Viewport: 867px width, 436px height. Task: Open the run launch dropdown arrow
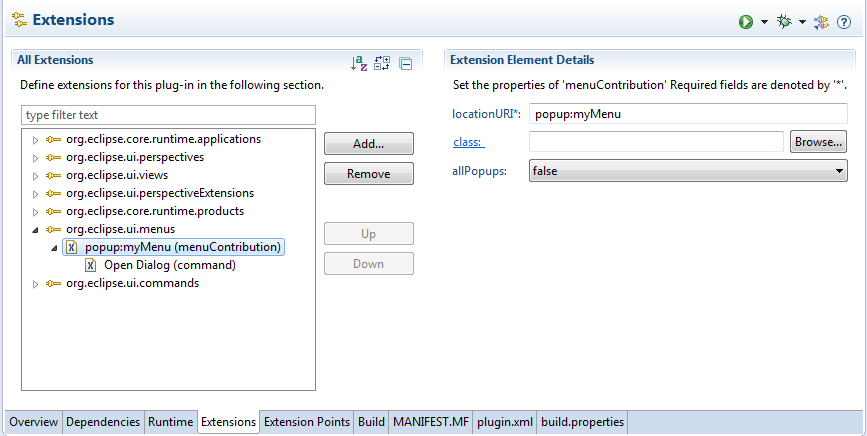click(764, 22)
